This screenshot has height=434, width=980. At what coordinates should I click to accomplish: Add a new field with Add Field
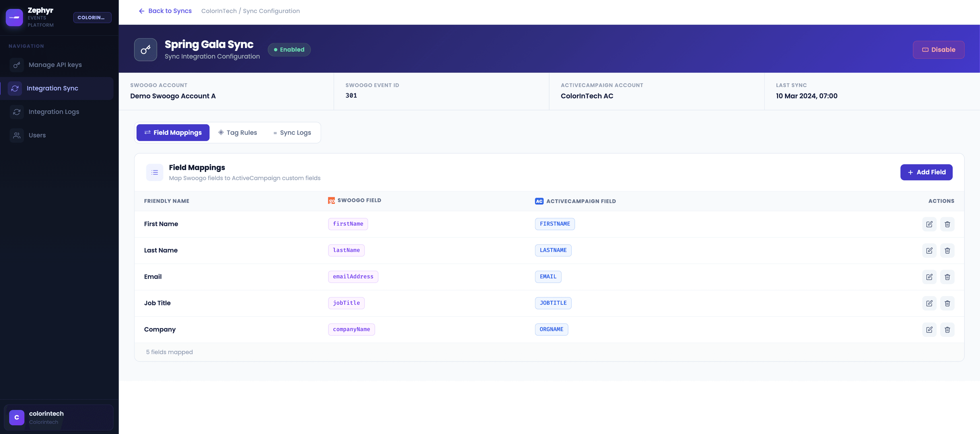tap(926, 172)
